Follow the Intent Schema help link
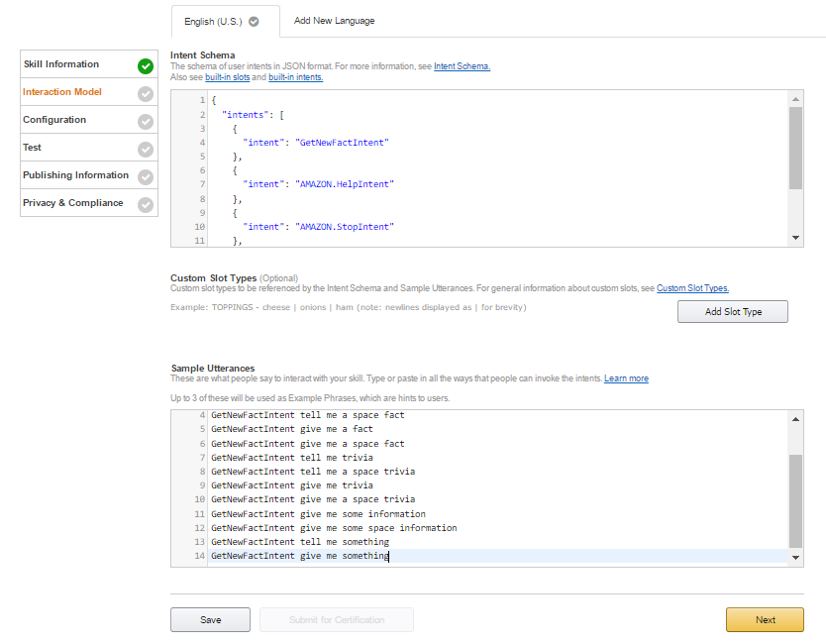This screenshot has height=644, width=826. pyautogui.click(x=462, y=66)
